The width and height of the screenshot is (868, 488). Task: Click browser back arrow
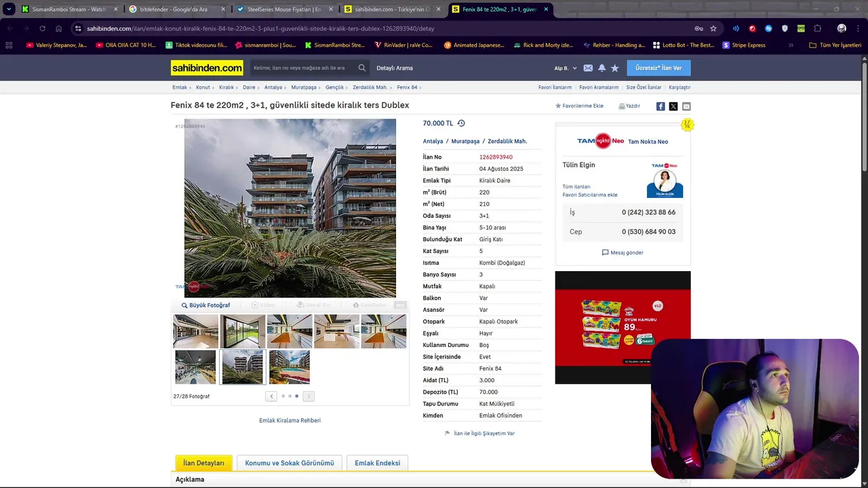(x=9, y=28)
